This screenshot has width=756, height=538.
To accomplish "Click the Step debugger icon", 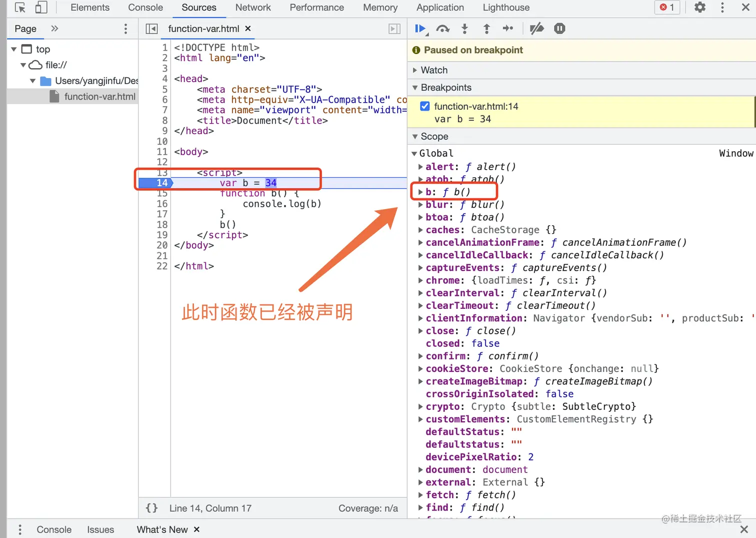I will pyautogui.click(x=508, y=29).
